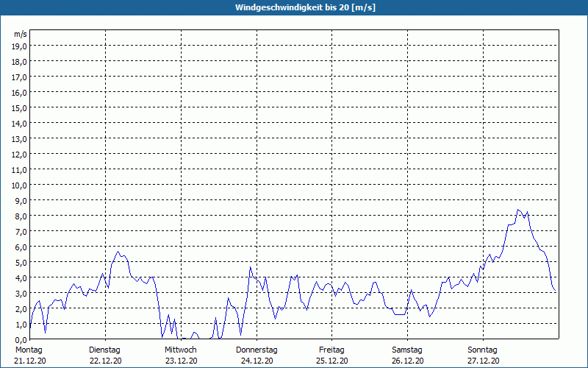Click the 18,0 axis value
Viewport: 588px width, 368px height.
19,62
